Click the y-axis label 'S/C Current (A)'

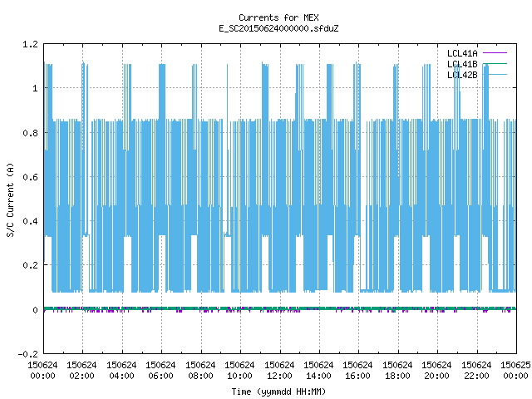(x=10, y=200)
